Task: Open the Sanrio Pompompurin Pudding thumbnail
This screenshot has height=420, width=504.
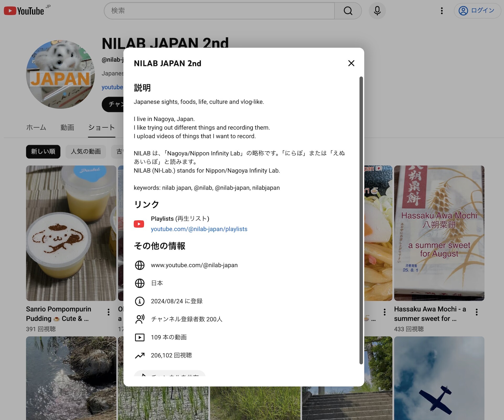Action: [71, 233]
